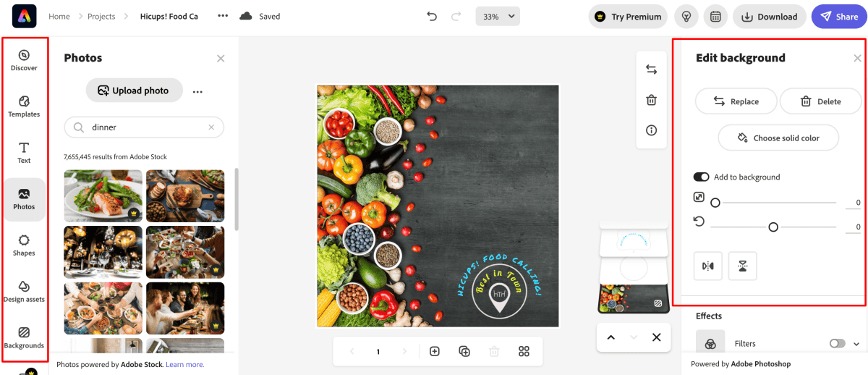Open the three-dot menu beside Upload photo
This screenshot has height=375, width=868.
pyautogui.click(x=197, y=91)
